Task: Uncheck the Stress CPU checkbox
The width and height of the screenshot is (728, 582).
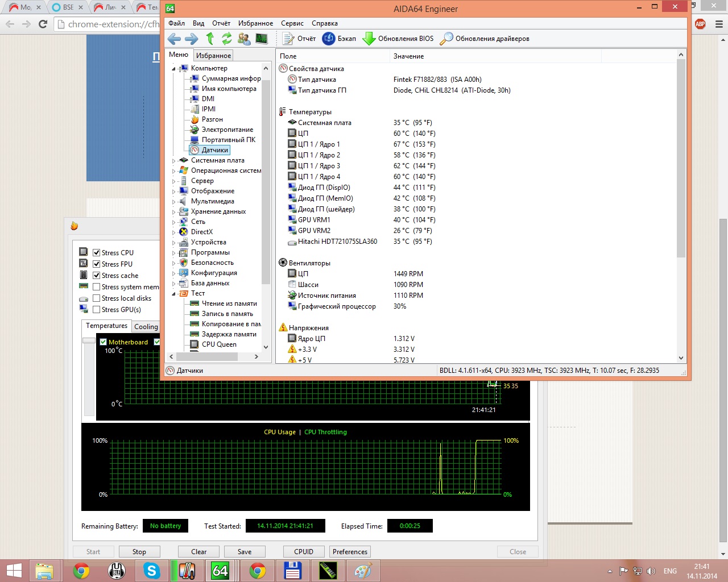Action: point(97,253)
